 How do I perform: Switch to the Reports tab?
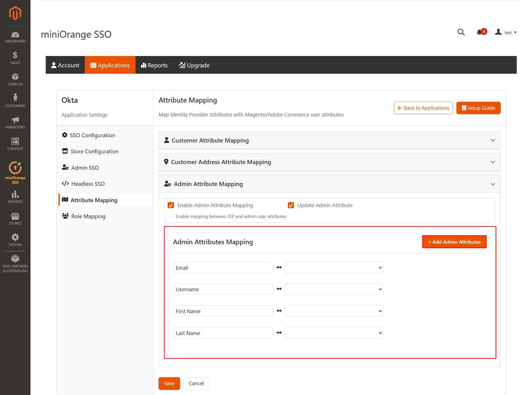click(154, 65)
